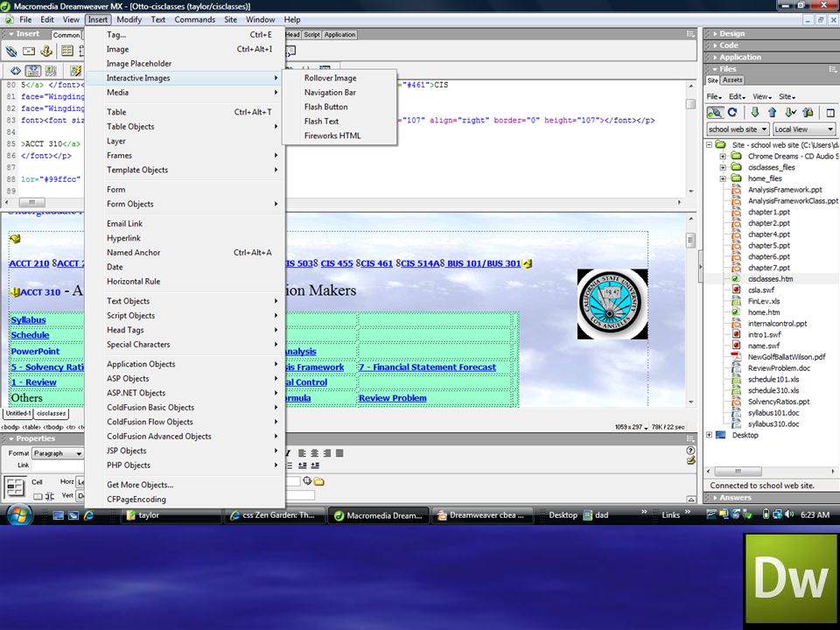Expand the Application panel group
Viewport: 840px width, 630px height.
point(715,58)
